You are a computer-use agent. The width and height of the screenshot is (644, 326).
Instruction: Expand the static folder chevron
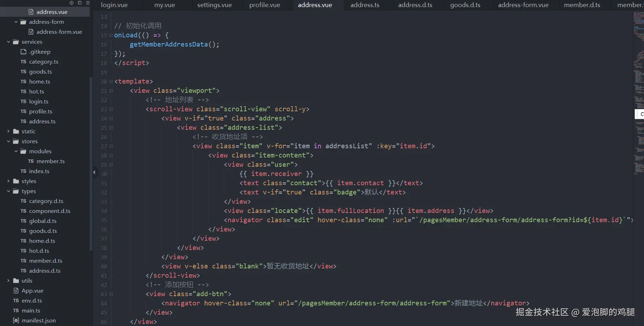coord(9,131)
